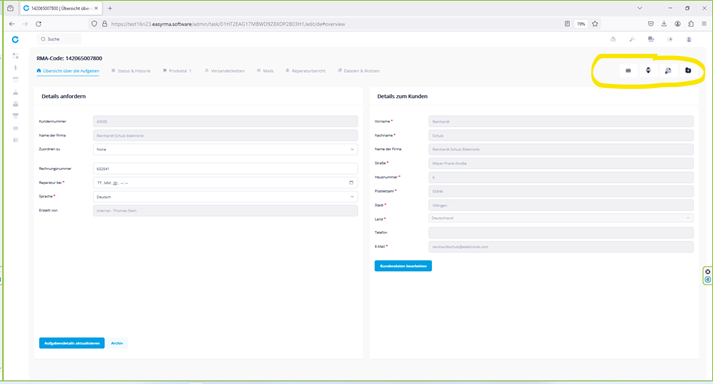The height and width of the screenshot is (384, 713).
Task: Expand the Zuordnen zu dropdown
Action: pyautogui.click(x=225, y=149)
